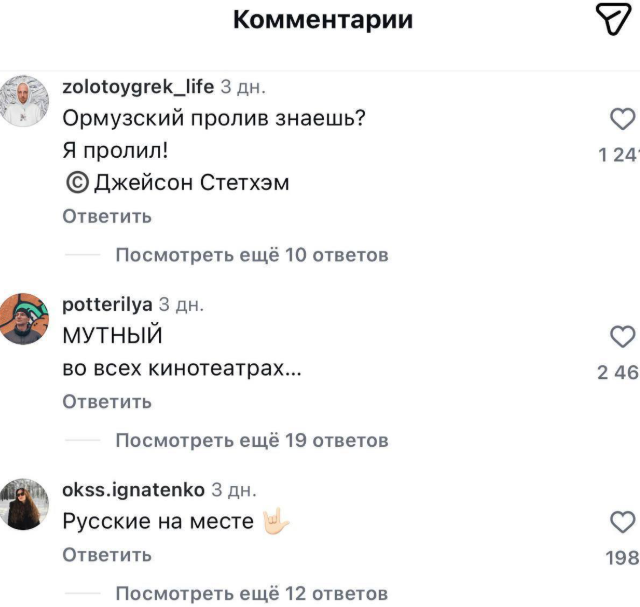View like count on potterilya's comment
Viewport: 640px width, 607px height.
[x=617, y=373]
